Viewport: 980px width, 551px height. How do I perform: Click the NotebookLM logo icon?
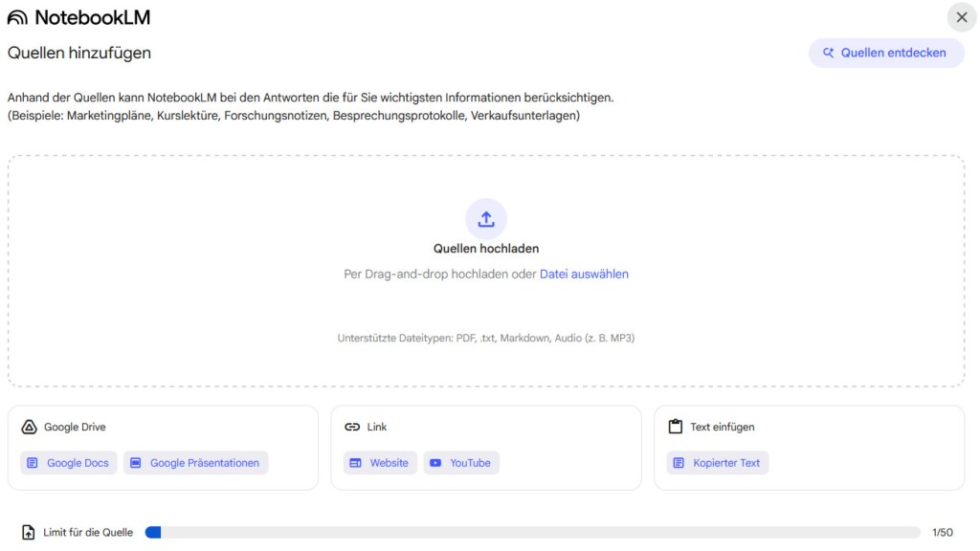17,17
